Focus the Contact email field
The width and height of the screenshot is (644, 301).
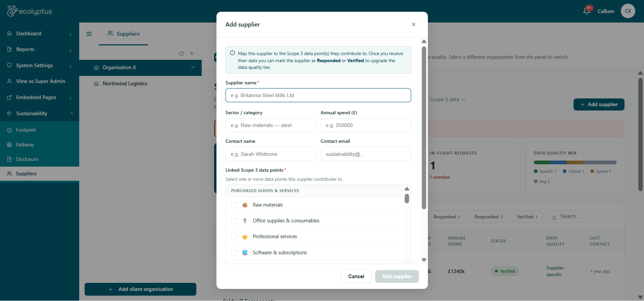(366, 154)
